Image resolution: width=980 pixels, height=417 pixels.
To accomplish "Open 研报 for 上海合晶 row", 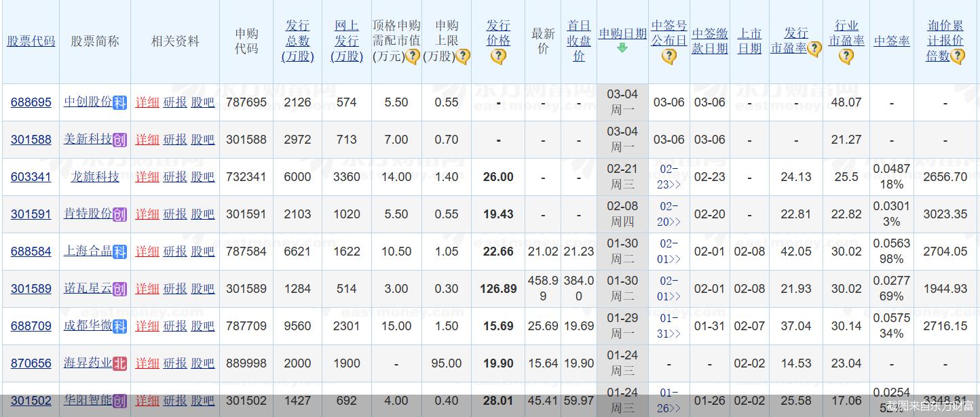I will point(175,252).
